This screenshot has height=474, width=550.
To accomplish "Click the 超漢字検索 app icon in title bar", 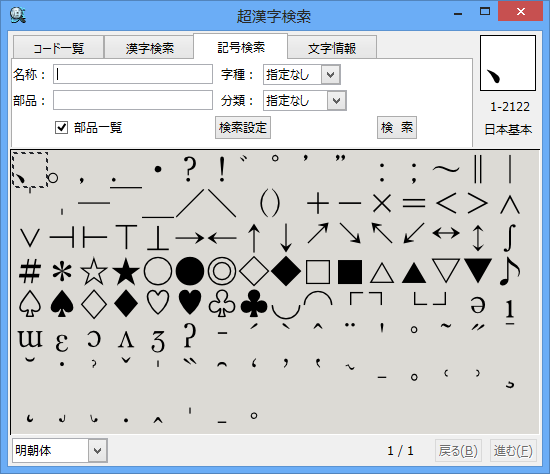I will (x=18, y=15).
